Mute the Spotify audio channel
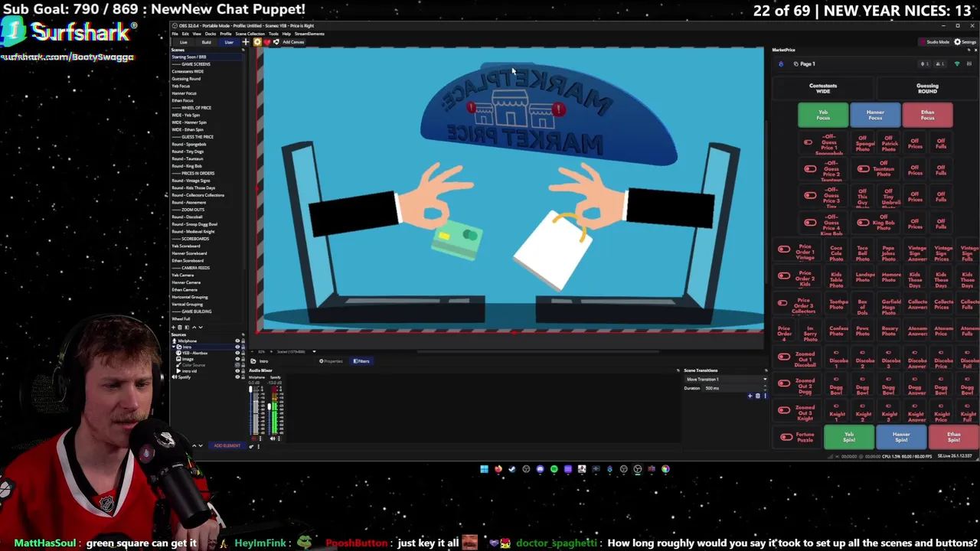Image resolution: width=980 pixels, height=551 pixels. [x=273, y=439]
